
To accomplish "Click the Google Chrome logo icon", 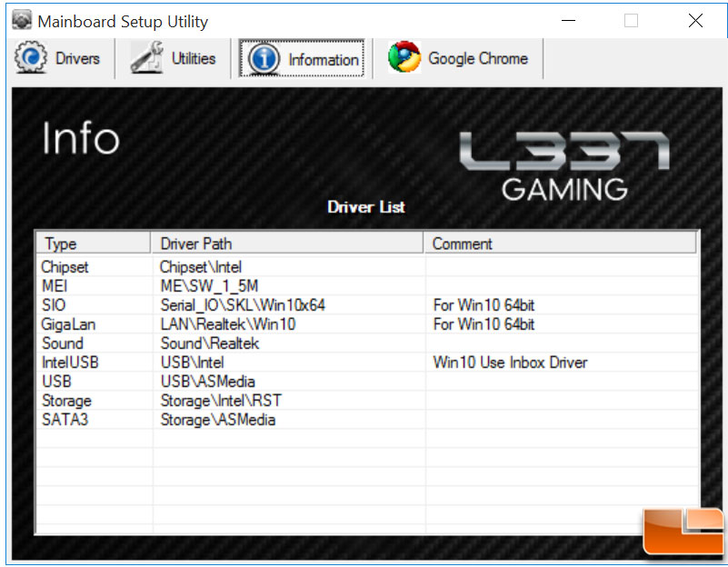I will tap(404, 57).
